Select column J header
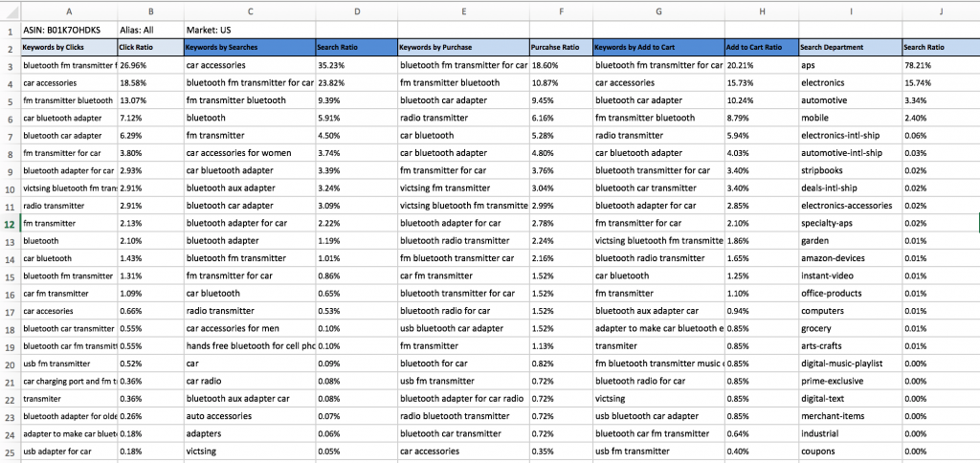The image size is (980, 463). 942,11
